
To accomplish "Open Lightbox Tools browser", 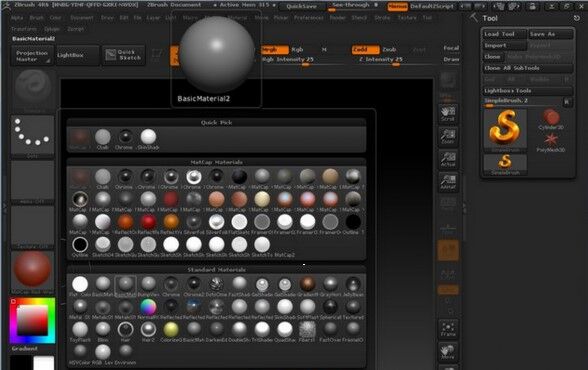I will [x=528, y=91].
